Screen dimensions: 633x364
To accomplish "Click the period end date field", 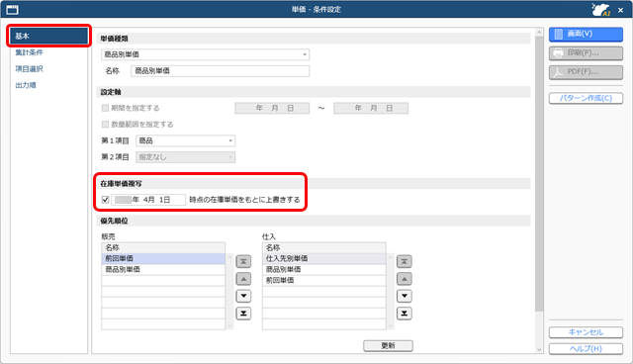I will pyautogui.click(x=371, y=108).
